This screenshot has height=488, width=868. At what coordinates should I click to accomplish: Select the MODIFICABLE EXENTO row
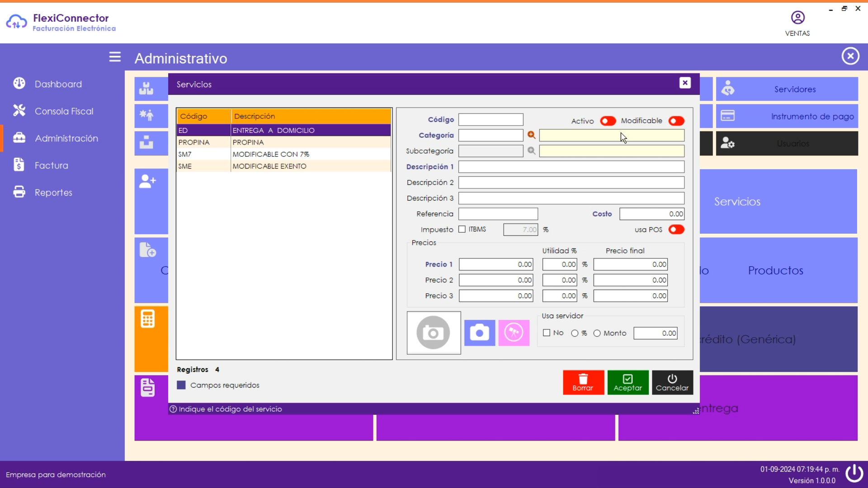[284, 166]
